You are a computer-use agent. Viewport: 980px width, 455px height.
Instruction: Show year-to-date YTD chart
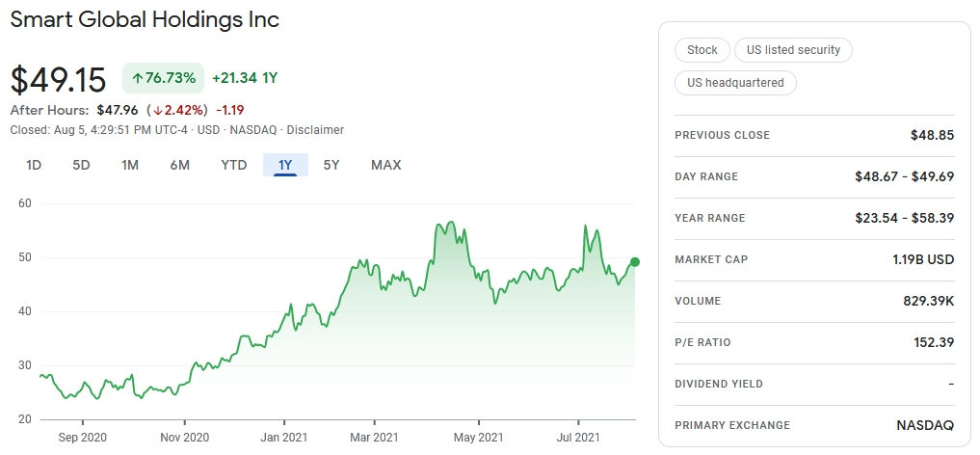[234, 165]
